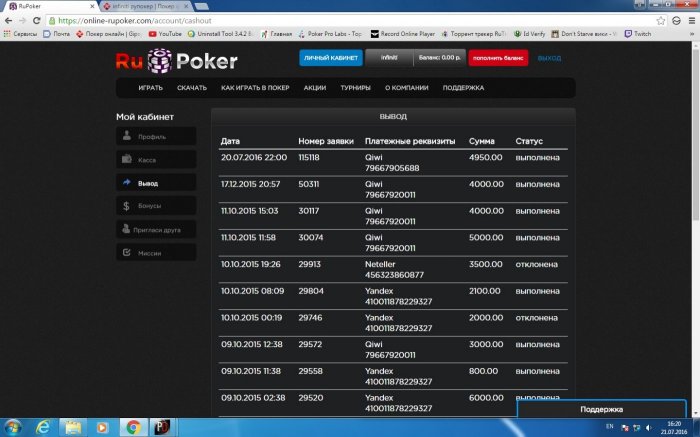This screenshot has width=700, height=437.
Task: Click request number 115118
Action: (x=309, y=158)
